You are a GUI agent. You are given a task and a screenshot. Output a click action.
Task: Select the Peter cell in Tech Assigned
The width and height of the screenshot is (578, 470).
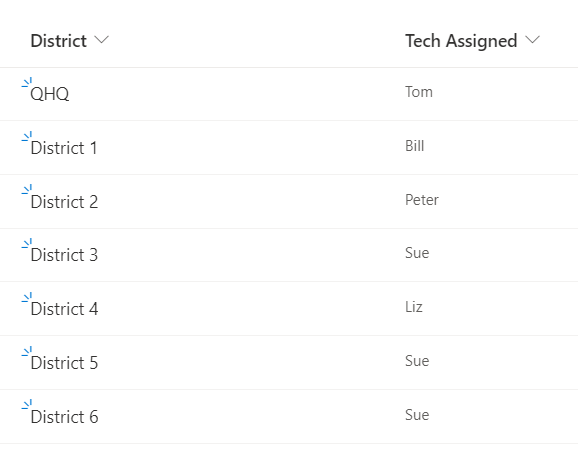(422, 200)
